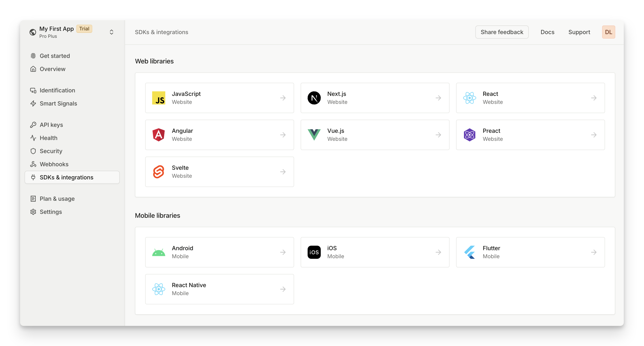Click the Android robot icon
The image size is (644, 346).
tap(159, 252)
